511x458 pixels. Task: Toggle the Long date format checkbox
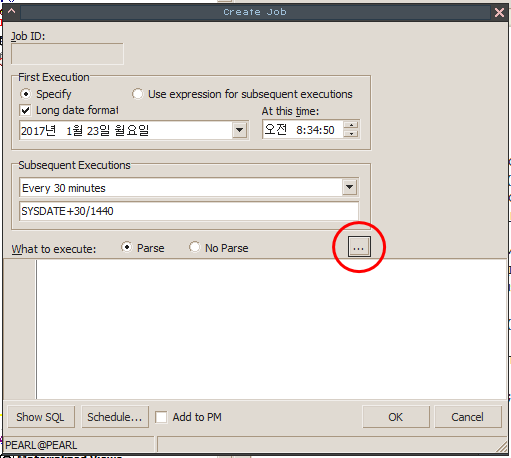(x=25, y=110)
